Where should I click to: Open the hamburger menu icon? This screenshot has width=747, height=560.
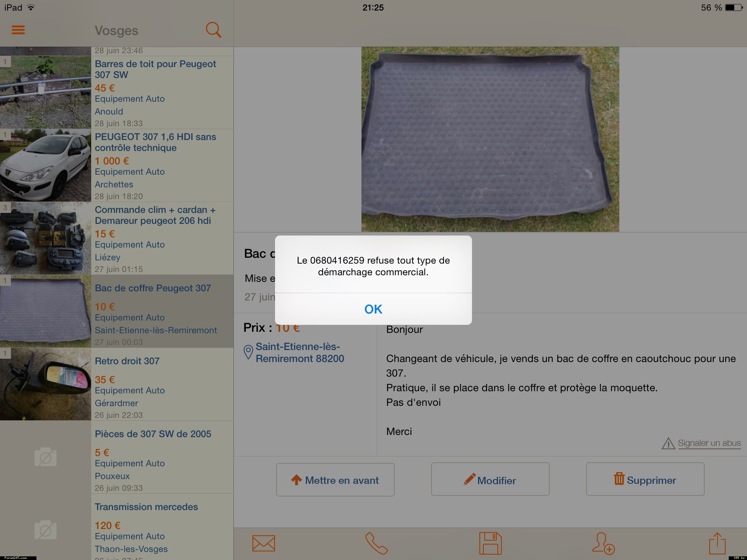[x=18, y=30]
